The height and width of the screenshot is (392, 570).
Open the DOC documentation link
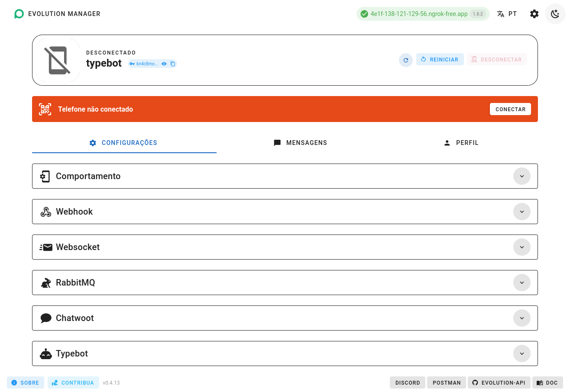[x=547, y=382]
